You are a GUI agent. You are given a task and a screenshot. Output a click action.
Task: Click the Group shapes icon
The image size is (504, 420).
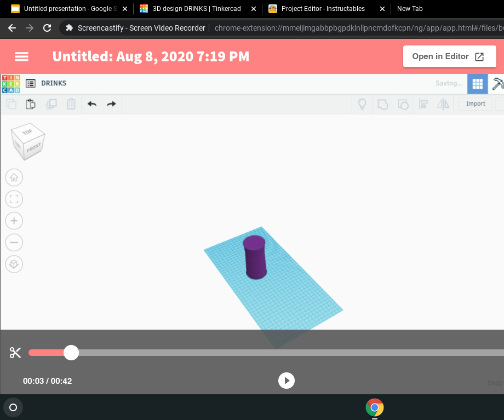point(382,104)
